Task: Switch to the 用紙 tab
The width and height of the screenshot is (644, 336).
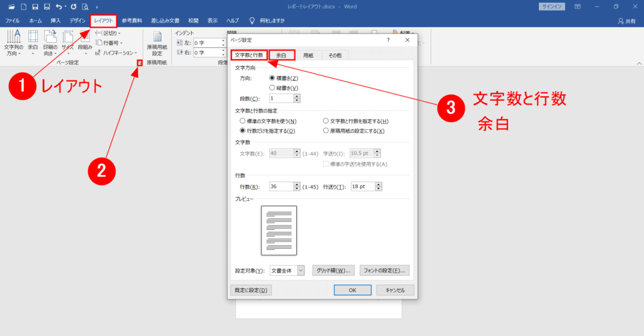Action: [308, 55]
